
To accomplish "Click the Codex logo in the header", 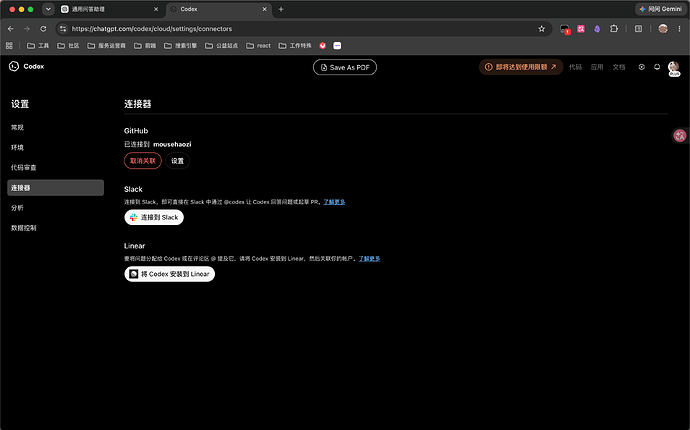I will click(x=26, y=66).
